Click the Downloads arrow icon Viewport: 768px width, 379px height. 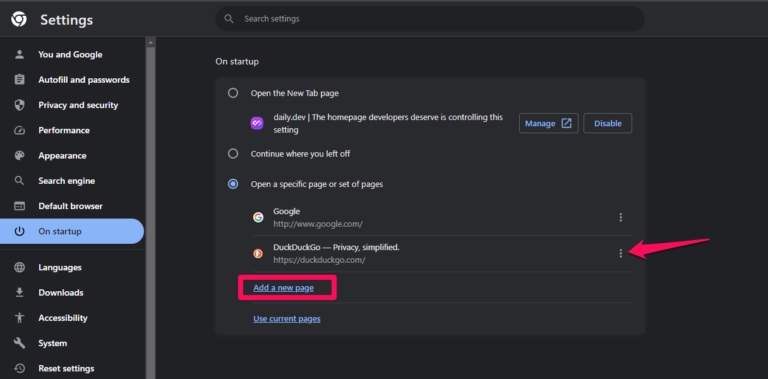[20, 292]
